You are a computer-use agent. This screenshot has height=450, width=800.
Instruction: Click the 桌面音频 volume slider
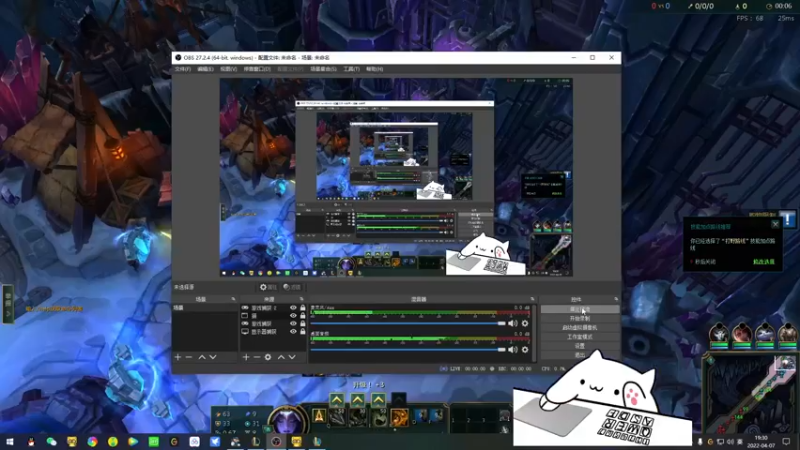(408, 349)
